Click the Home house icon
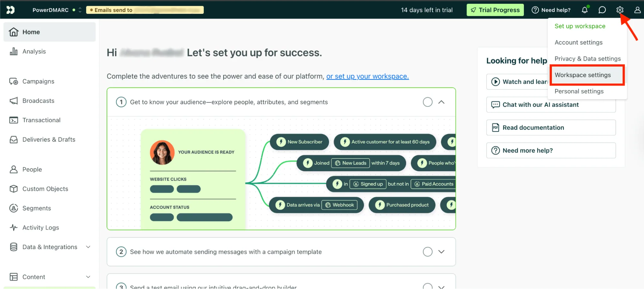The image size is (644, 289). coord(14,32)
